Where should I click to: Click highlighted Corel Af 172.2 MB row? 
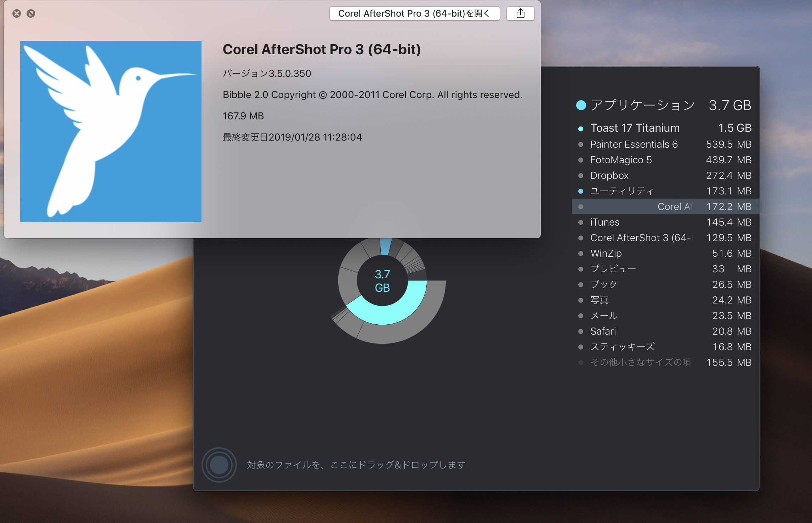point(665,206)
